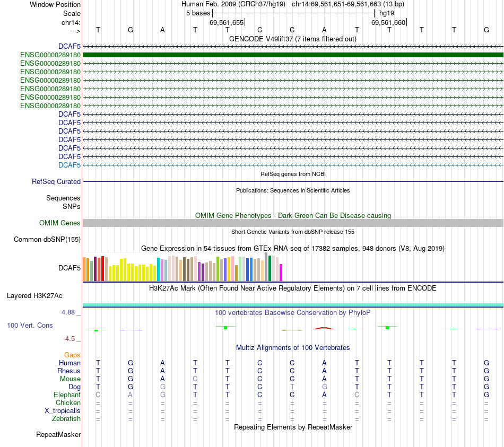The width and height of the screenshot is (504, 447).
Task: Open 'Publications: Sequences in Scientific Articles' title
Action: 293,190
